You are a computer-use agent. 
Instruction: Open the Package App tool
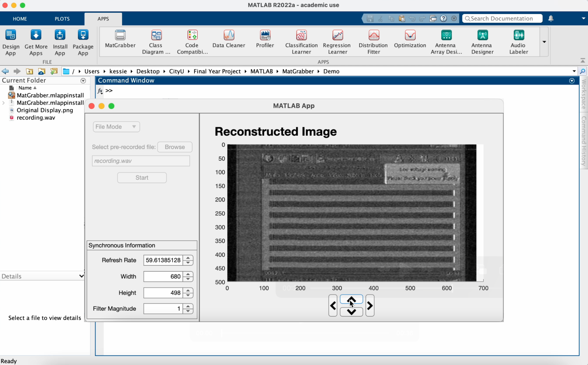pyautogui.click(x=83, y=42)
